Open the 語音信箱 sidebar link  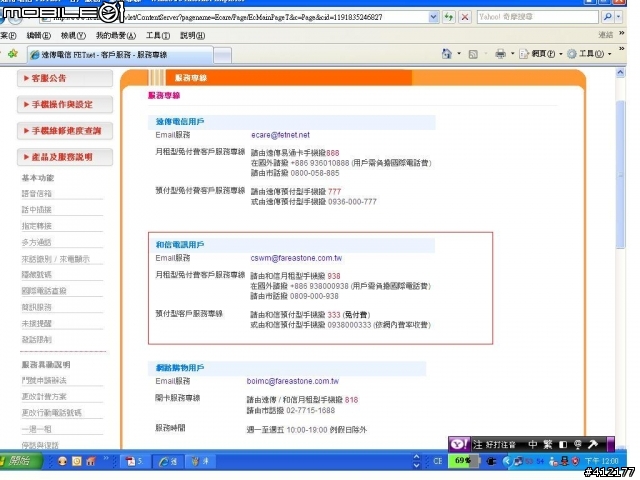click(x=37, y=193)
